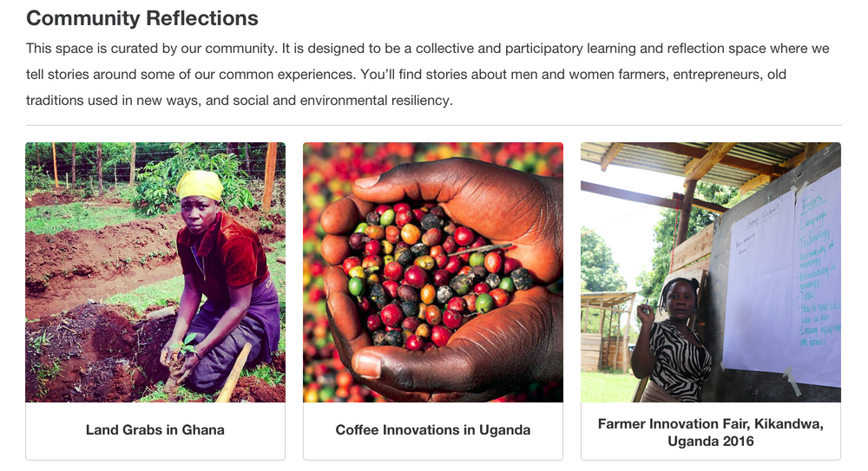
Task: Click the Coffee Innovations in Uganda title
Action: tap(432, 430)
